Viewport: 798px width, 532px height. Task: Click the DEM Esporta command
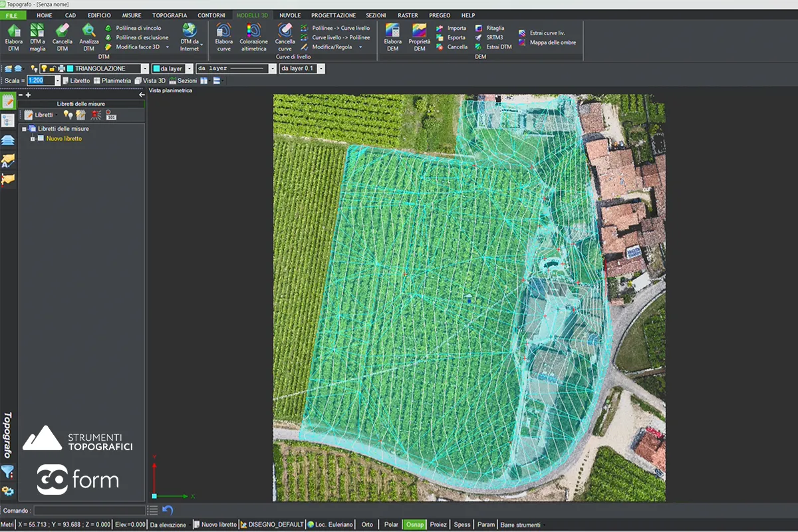[x=452, y=38]
